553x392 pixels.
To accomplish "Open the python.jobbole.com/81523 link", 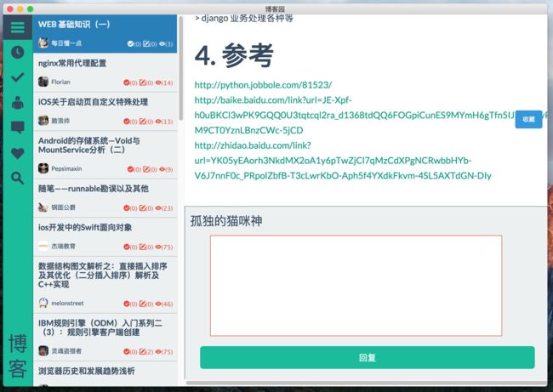I will (263, 85).
